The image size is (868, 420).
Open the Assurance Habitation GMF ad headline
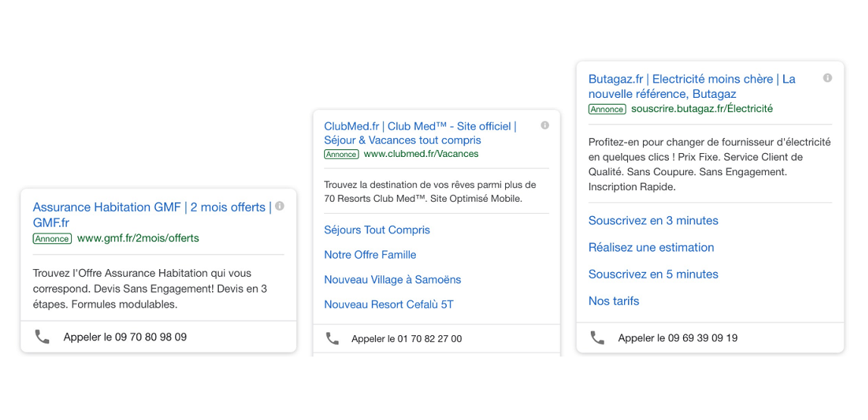click(x=152, y=215)
